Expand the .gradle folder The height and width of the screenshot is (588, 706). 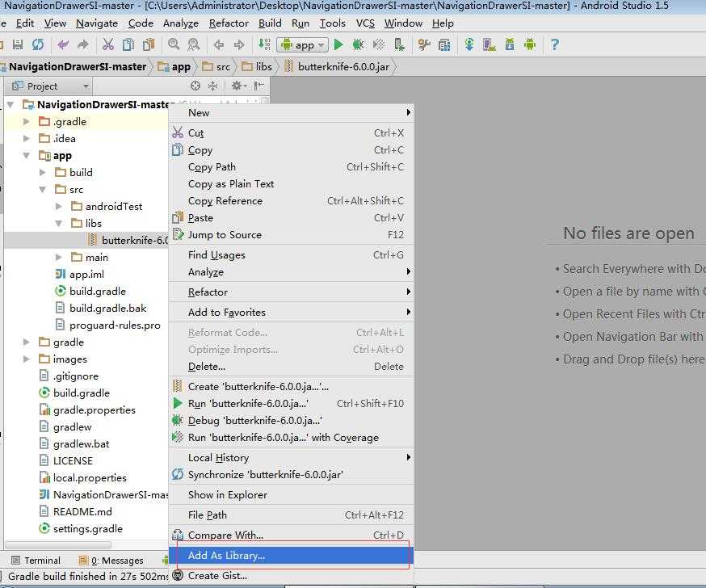[26, 122]
